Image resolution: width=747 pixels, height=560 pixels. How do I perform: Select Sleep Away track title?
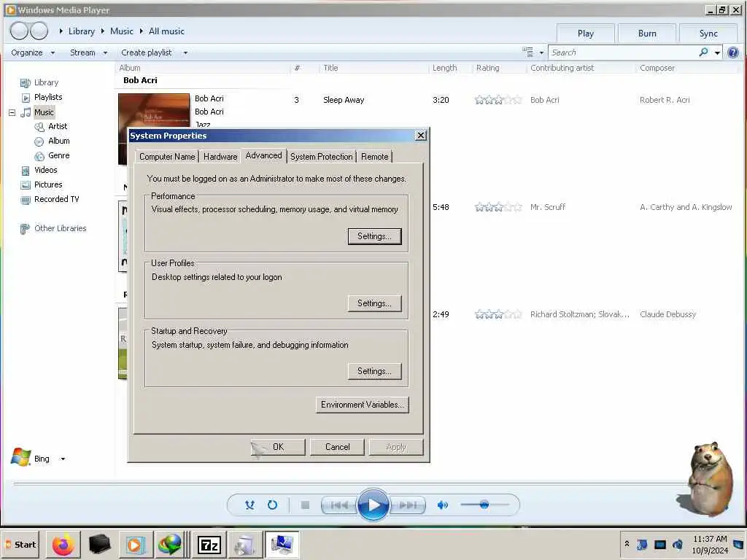pyautogui.click(x=344, y=100)
